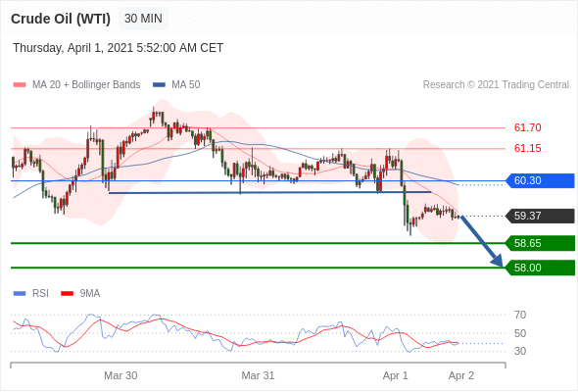Click the black 59.37 current price tag
Image resolution: width=578 pixels, height=392 pixels.
pyautogui.click(x=541, y=216)
